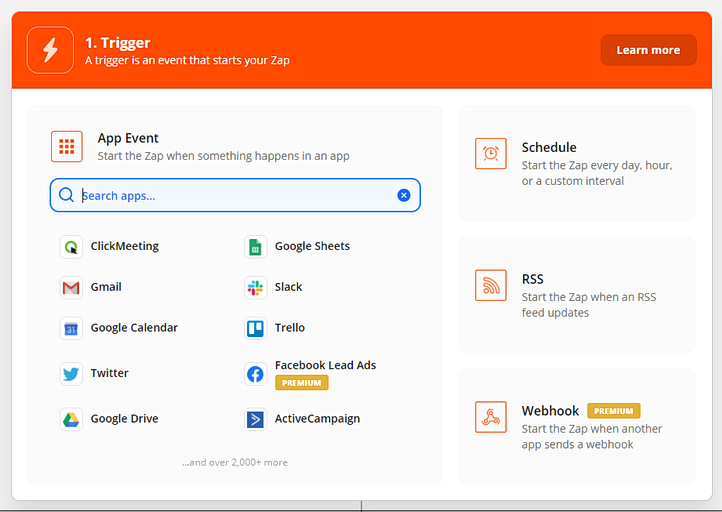Choose the Webhook trigger option
The height and width of the screenshot is (512, 722).
pos(577,427)
